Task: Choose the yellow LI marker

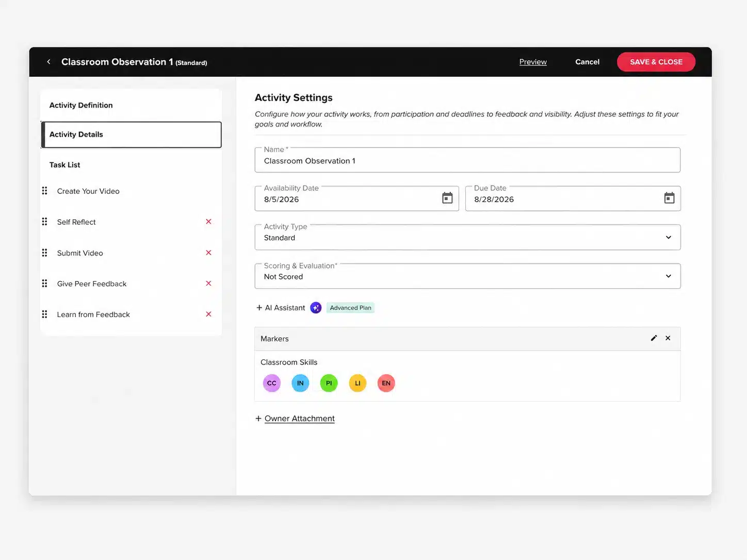Action: (358, 383)
